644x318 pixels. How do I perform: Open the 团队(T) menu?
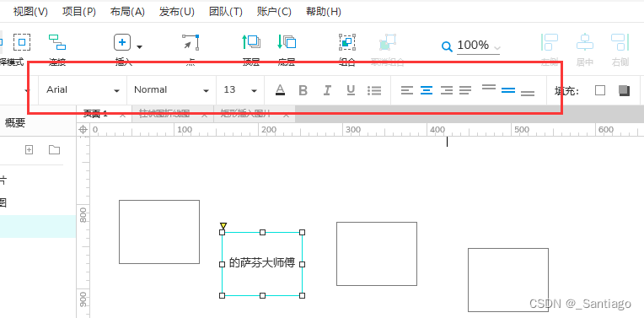click(225, 12)
